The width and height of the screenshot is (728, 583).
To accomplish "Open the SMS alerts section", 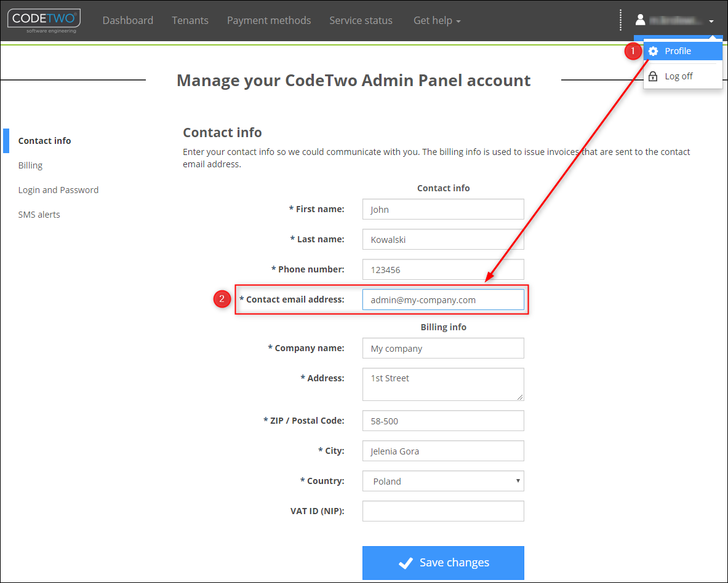I will (39, 214).
